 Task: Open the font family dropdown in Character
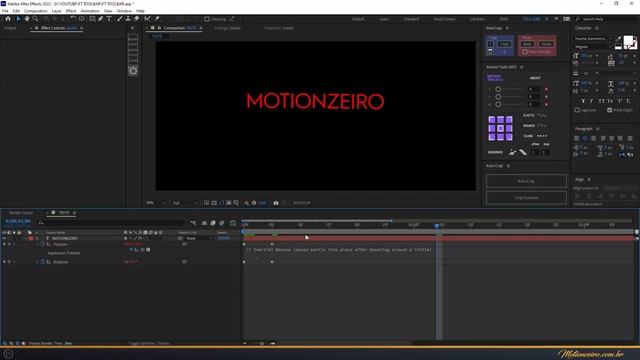click(593, 38)
